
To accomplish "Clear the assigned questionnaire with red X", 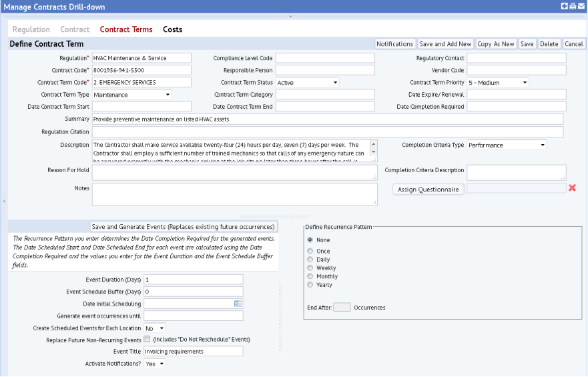I will click(x=572, y=188).
